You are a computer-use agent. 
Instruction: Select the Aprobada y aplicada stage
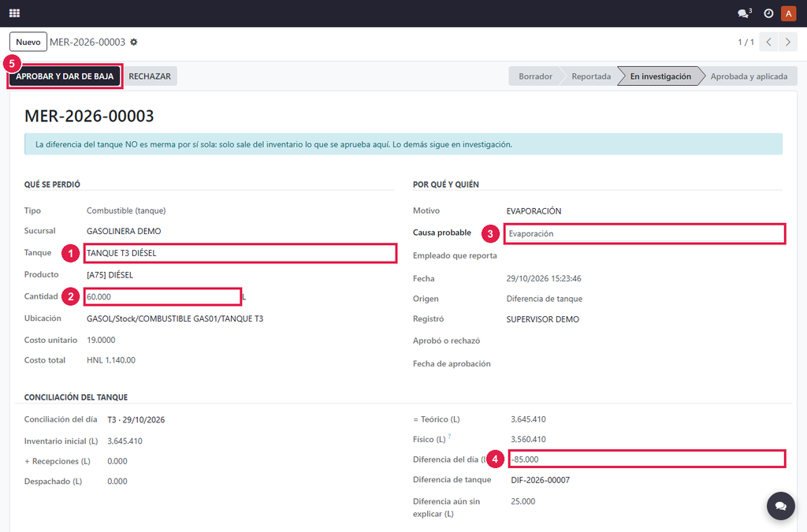749,76
